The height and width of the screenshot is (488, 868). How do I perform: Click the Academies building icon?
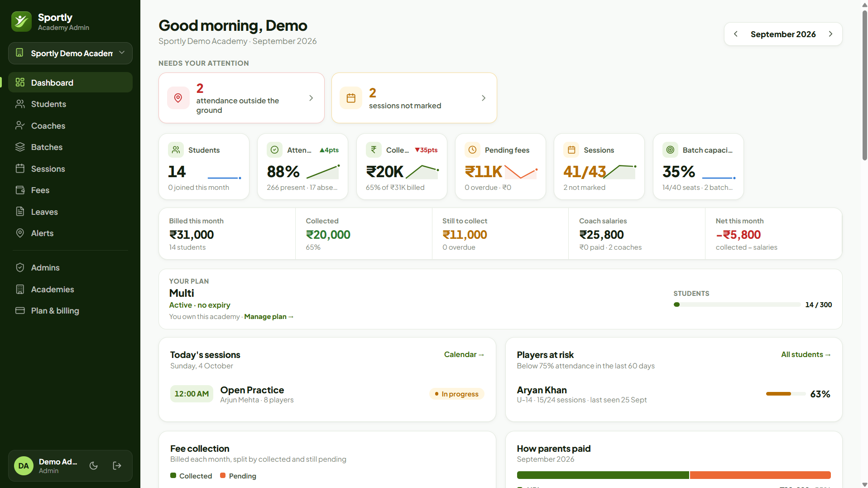[x=20, y=289]
